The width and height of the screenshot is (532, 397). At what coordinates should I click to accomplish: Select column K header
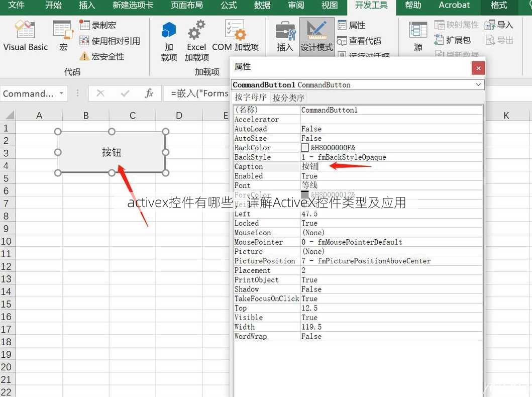click(506, 116)
